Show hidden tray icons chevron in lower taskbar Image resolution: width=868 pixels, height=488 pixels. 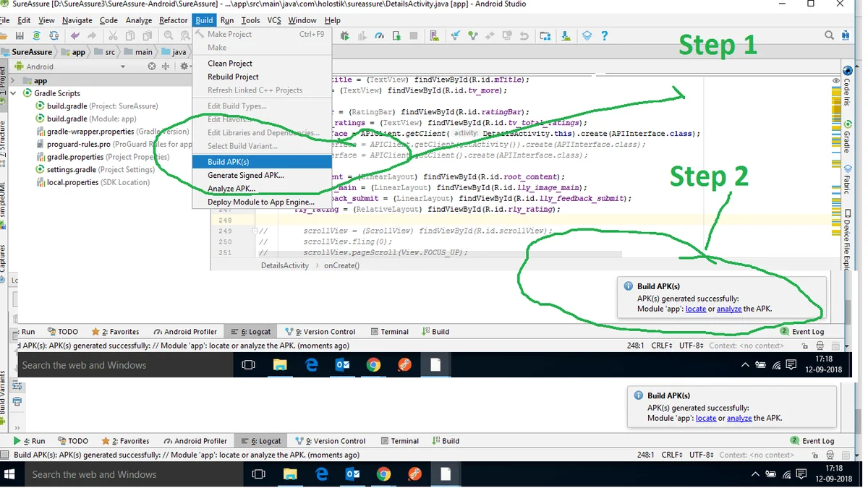point(755,474)
